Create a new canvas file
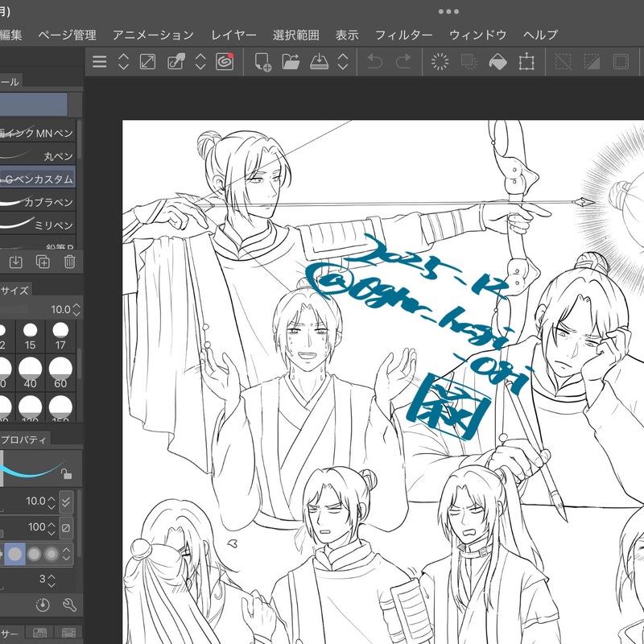This screenshot has height=644, width=644. (262, 61)
